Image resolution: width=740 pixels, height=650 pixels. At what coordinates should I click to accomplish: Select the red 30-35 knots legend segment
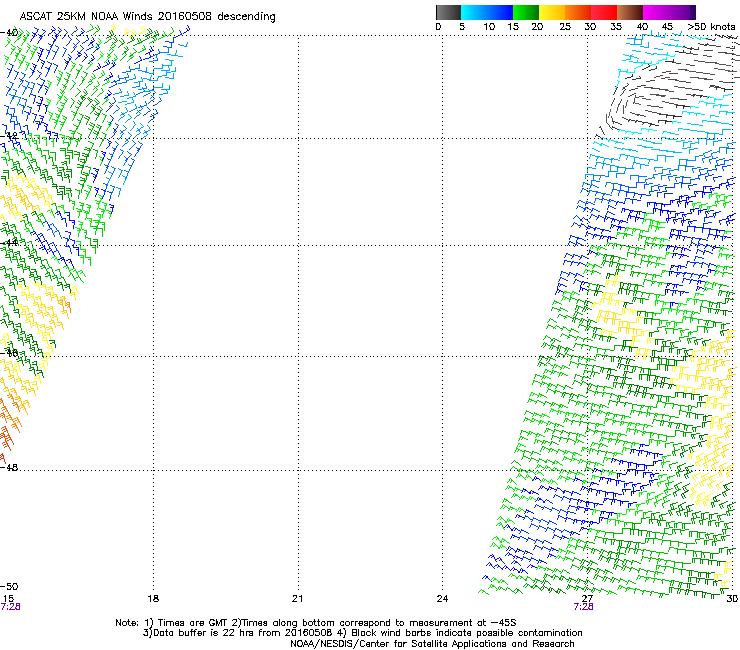click(x=604, y=12)
